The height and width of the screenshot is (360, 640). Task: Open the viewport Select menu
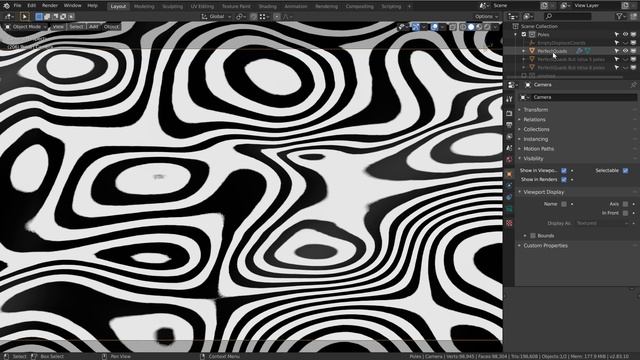(76, 27)
